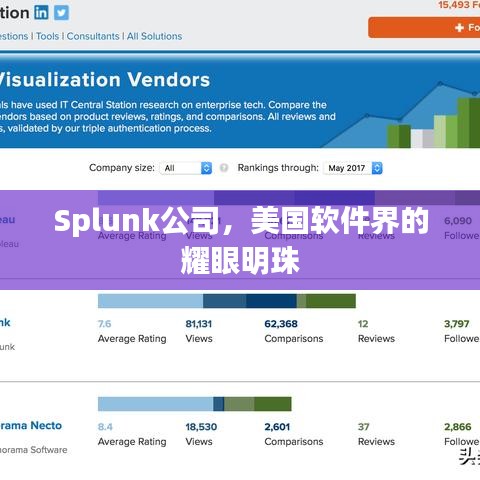Click the 7.6 Average Rating value
The width and height of the screenshot is (480, 480).
[105, 324]
